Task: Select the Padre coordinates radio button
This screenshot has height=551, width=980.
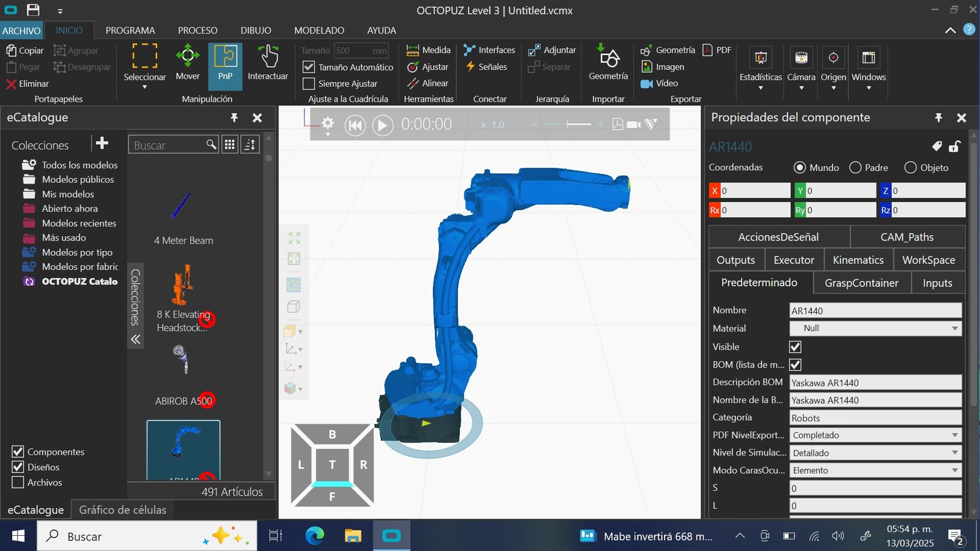Action: click(856, 168)
